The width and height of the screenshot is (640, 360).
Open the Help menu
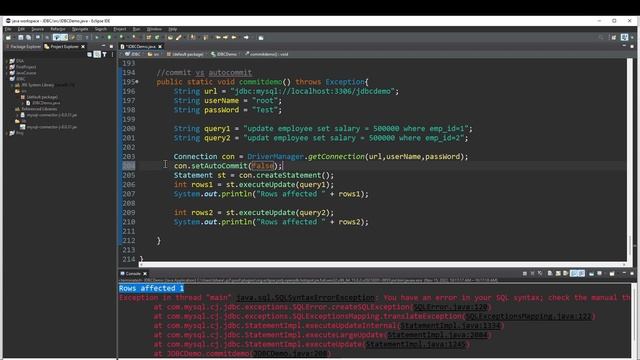coord(173,29)
